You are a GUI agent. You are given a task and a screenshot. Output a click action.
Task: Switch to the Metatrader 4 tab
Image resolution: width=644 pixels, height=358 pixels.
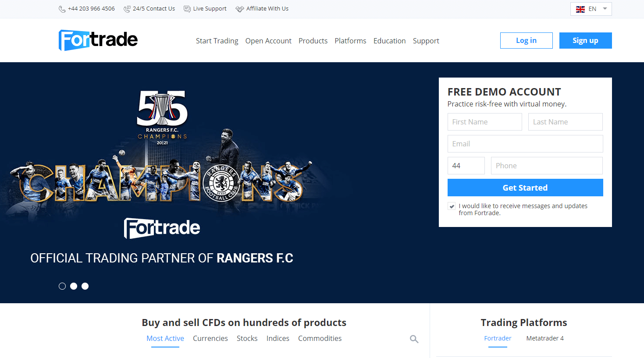point(545,338)
